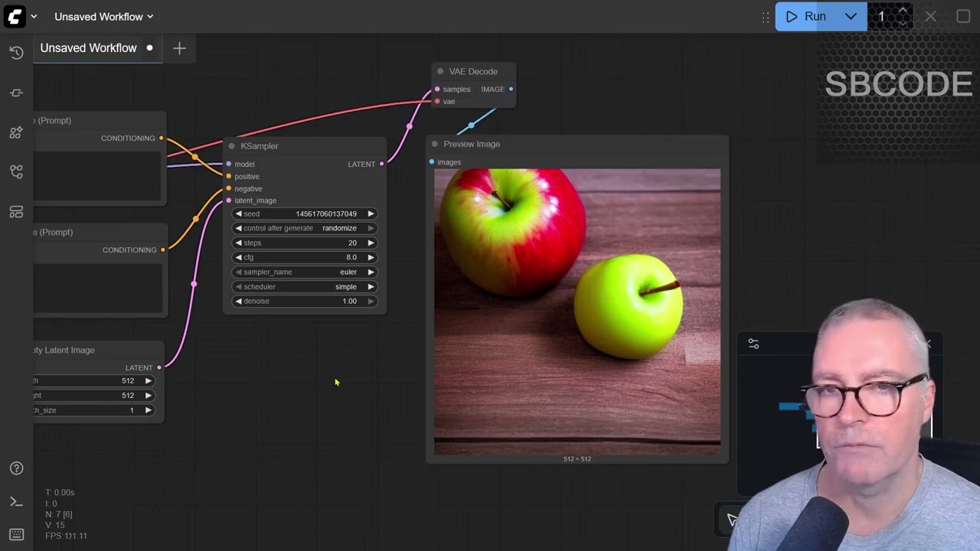Increase the seed with right arrow
This screenshot has width=980, height=551.
(371, 214)
